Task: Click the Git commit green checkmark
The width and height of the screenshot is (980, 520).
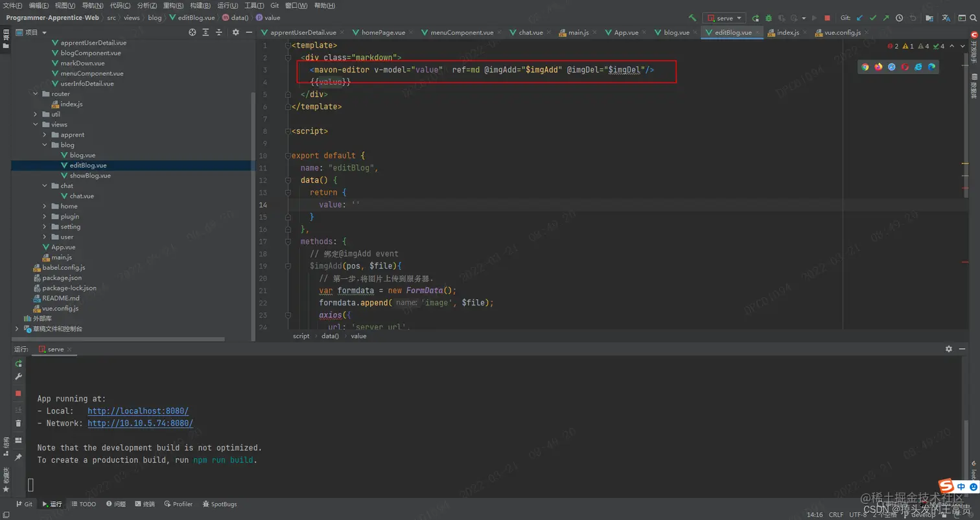Action: 872,18
